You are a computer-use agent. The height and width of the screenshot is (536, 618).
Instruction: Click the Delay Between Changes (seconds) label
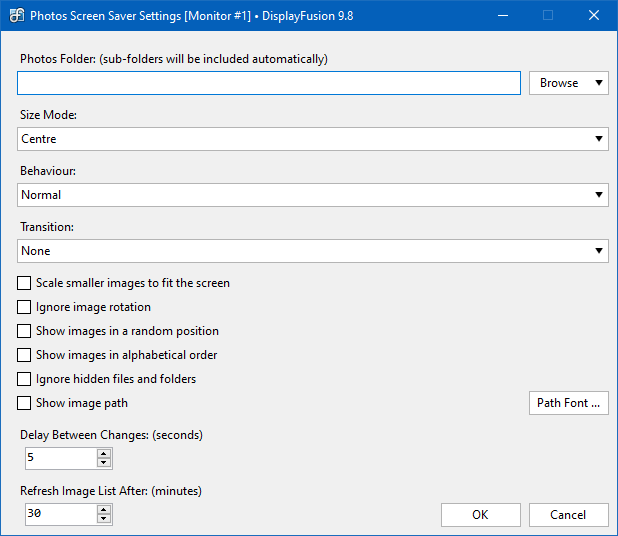pos(112,435)
